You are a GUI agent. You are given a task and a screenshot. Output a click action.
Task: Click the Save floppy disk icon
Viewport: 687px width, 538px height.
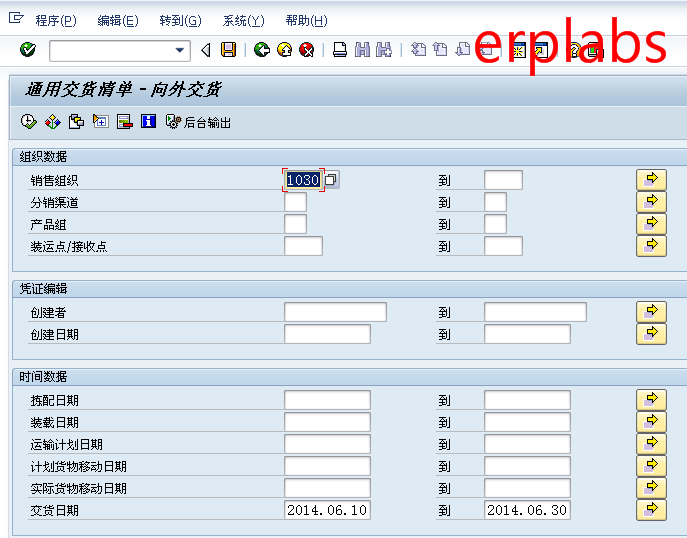(228, 50)
